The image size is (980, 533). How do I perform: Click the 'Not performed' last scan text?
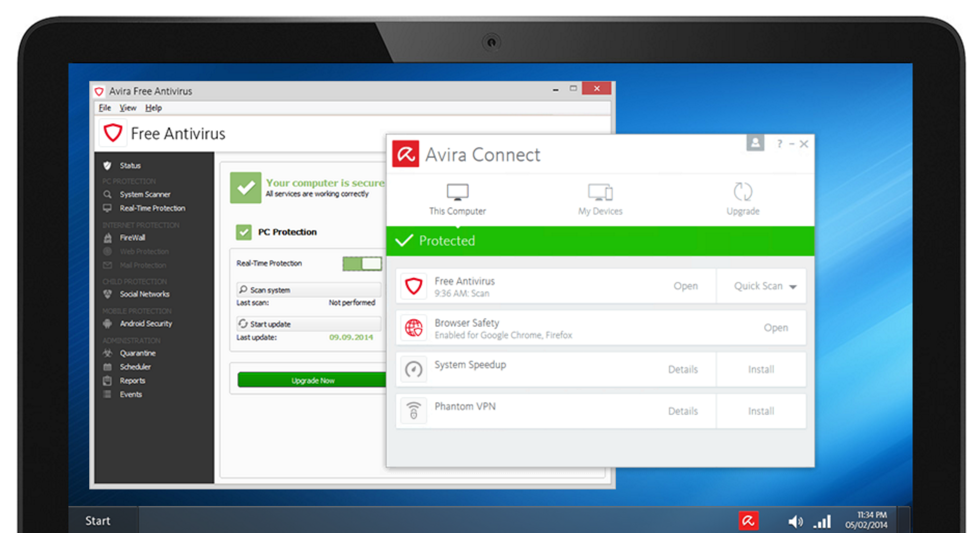pyautogui.click(x=352, y=303)
